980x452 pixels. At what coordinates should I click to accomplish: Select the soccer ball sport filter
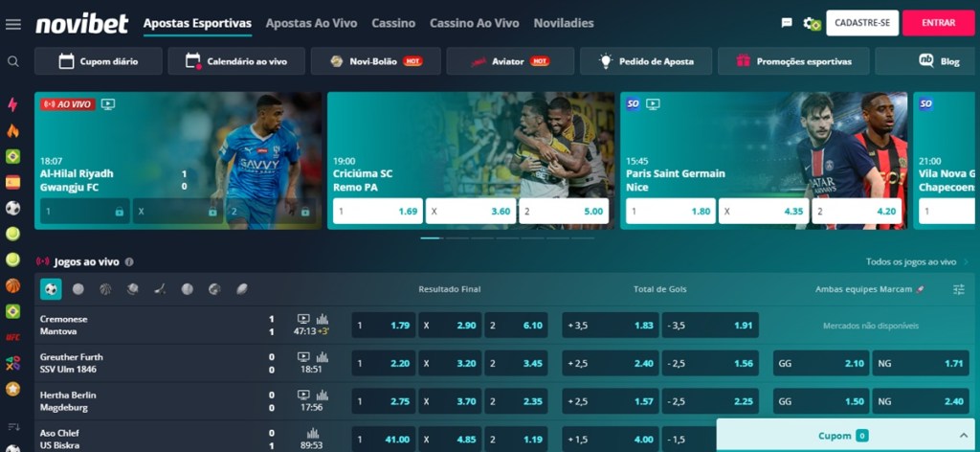tap(52, 289)
